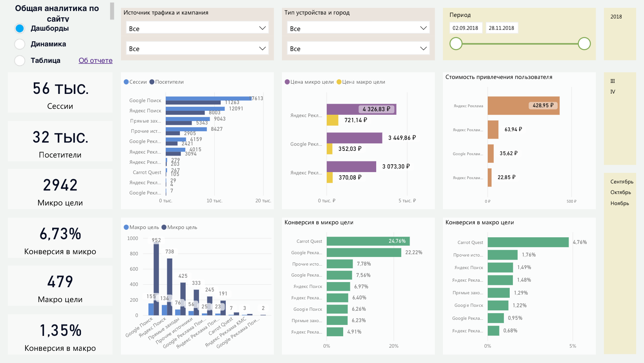This screenshot has width=644, height=363.
Task: Click Google Поиск sessions bar 17613
Action: point(209,98)
